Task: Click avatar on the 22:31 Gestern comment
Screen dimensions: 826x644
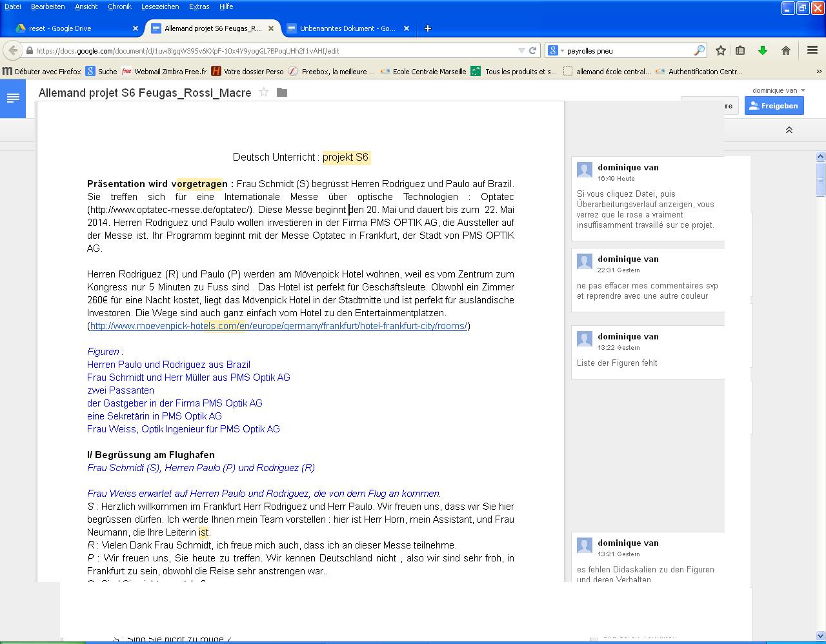Action: click(585, 261)
